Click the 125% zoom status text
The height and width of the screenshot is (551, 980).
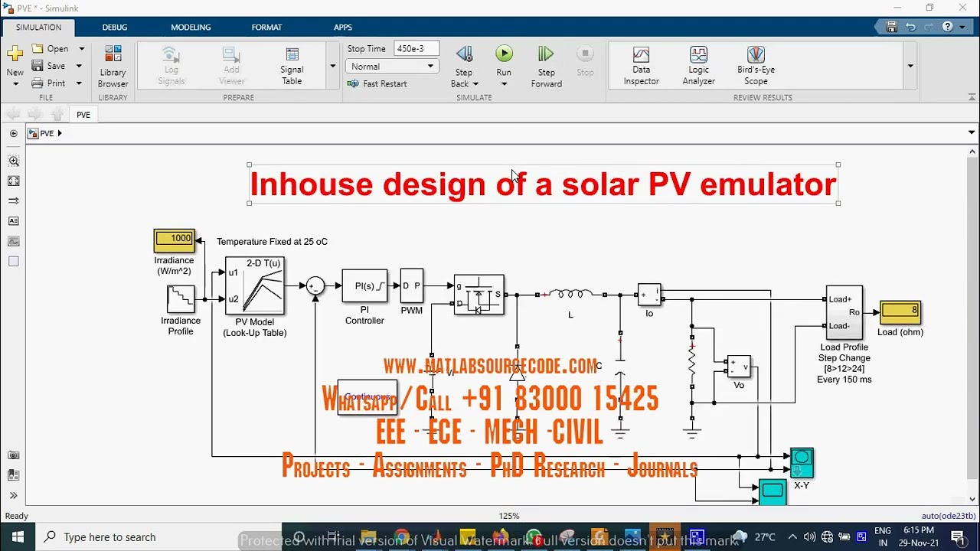[x=508, y=516]
